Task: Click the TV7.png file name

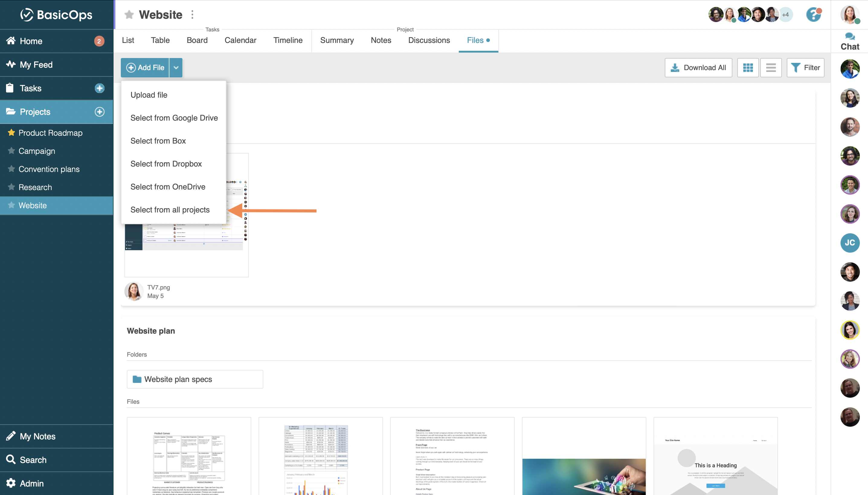Action: (x=159, y=287)
